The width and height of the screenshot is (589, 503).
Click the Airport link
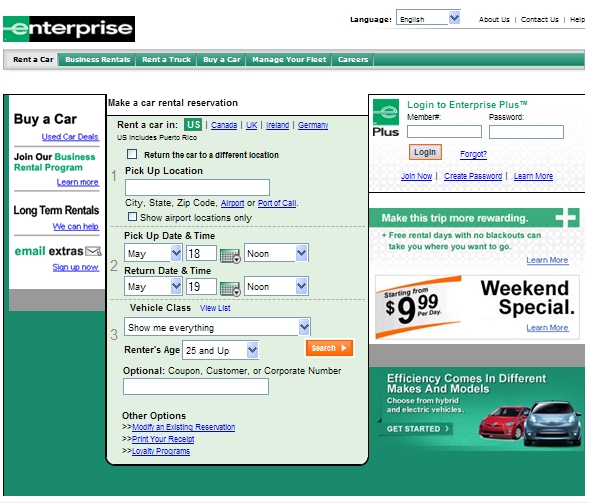coord(232,203)
